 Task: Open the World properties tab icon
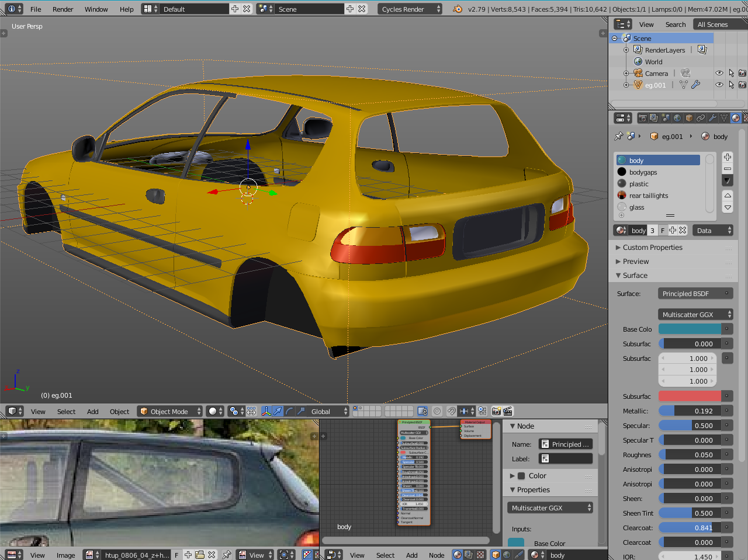677,118
